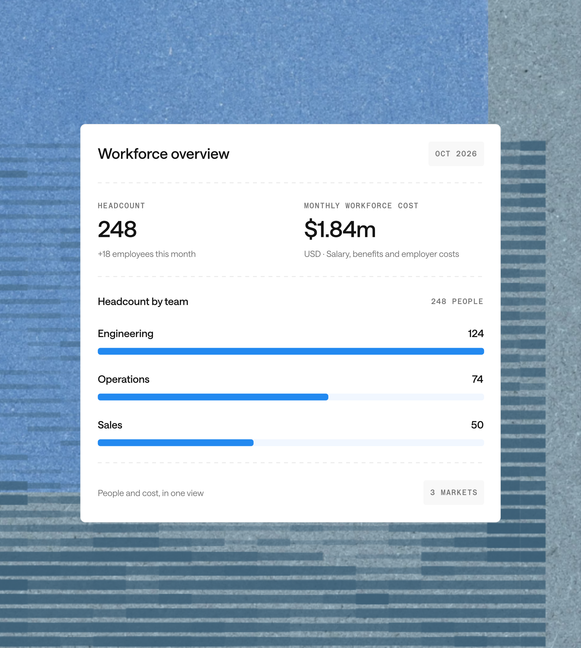Click the OCT 2026 date badge
The height and width of the screenshot is (648, 581).
point(456,154)
